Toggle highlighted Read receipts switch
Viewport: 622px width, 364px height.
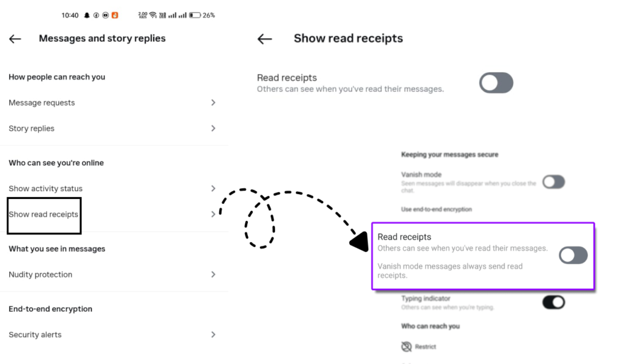573,255
